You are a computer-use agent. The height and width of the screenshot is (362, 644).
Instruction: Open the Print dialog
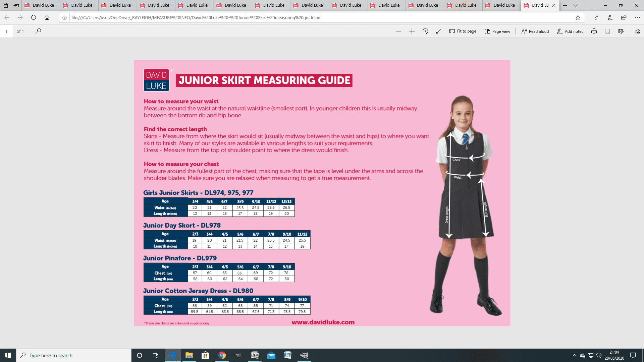(x=594, y=31)
